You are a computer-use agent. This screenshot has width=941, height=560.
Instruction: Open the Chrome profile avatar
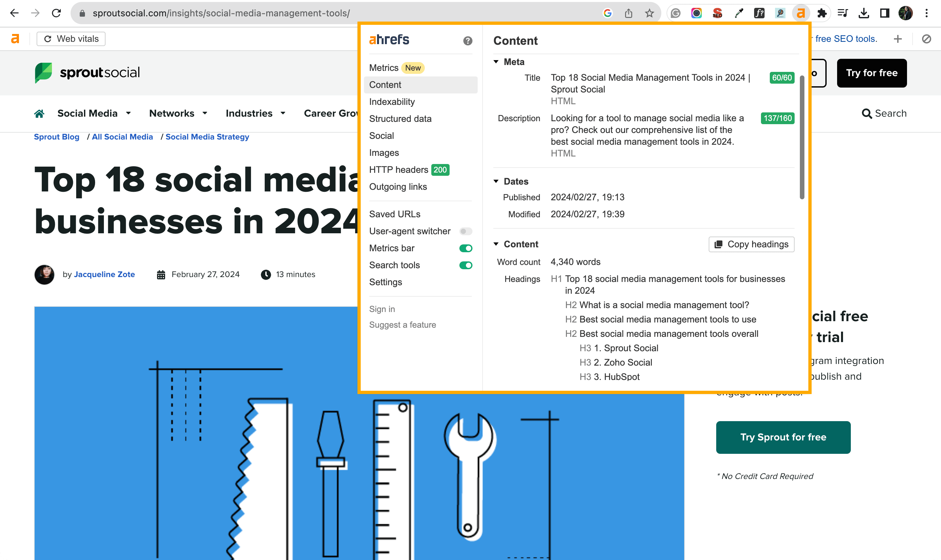pos(905,13)
